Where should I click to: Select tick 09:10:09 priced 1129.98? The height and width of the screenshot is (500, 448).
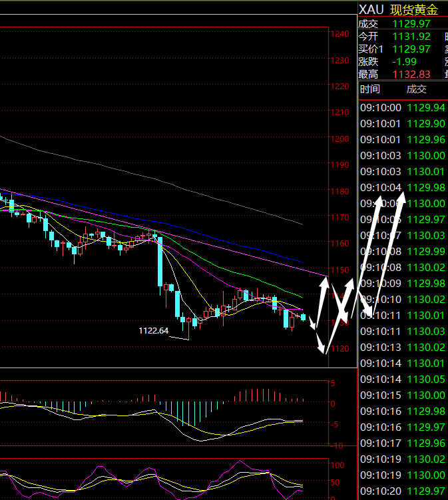[403, 284]
